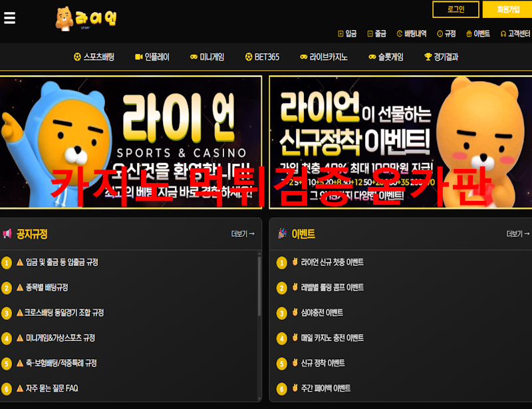
Task: Open notice 자주 묻는 질문 FAQ
Action: click(x=52, y=388)
